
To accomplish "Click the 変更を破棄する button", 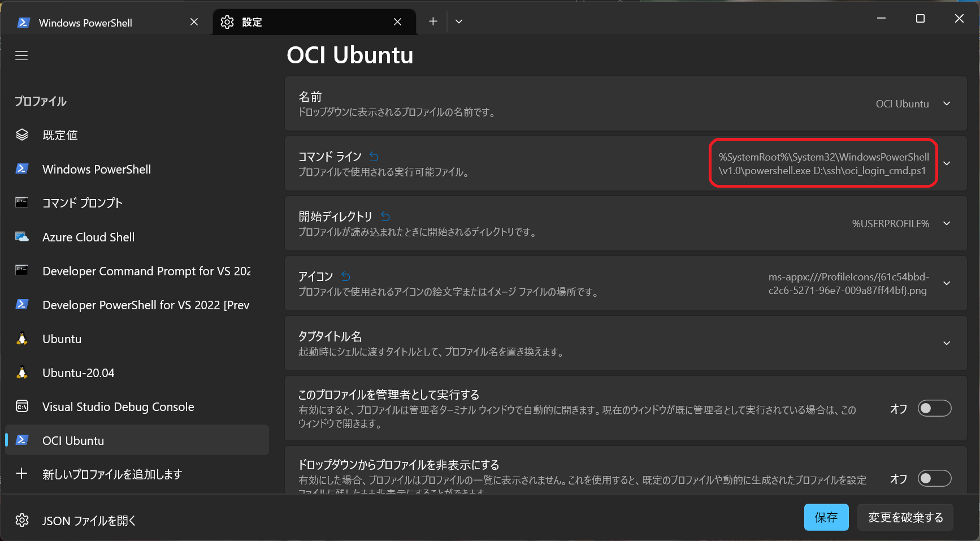I will coord(905,517).
